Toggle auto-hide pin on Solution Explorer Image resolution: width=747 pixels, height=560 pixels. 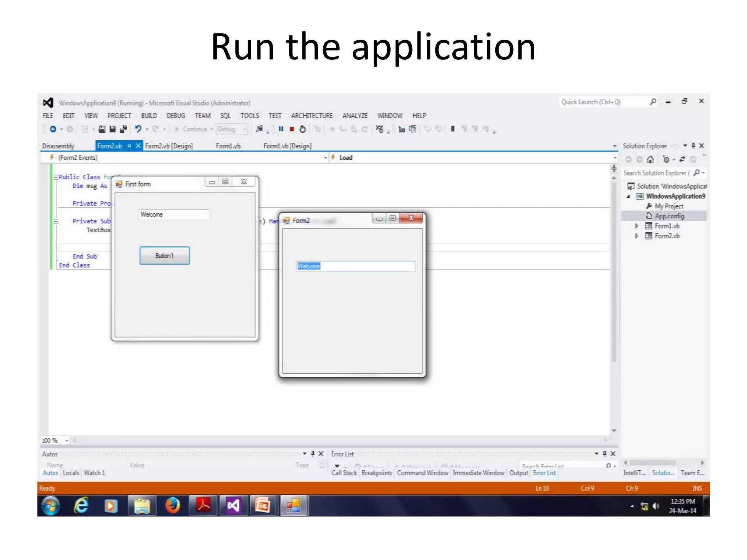coord(693,146)
